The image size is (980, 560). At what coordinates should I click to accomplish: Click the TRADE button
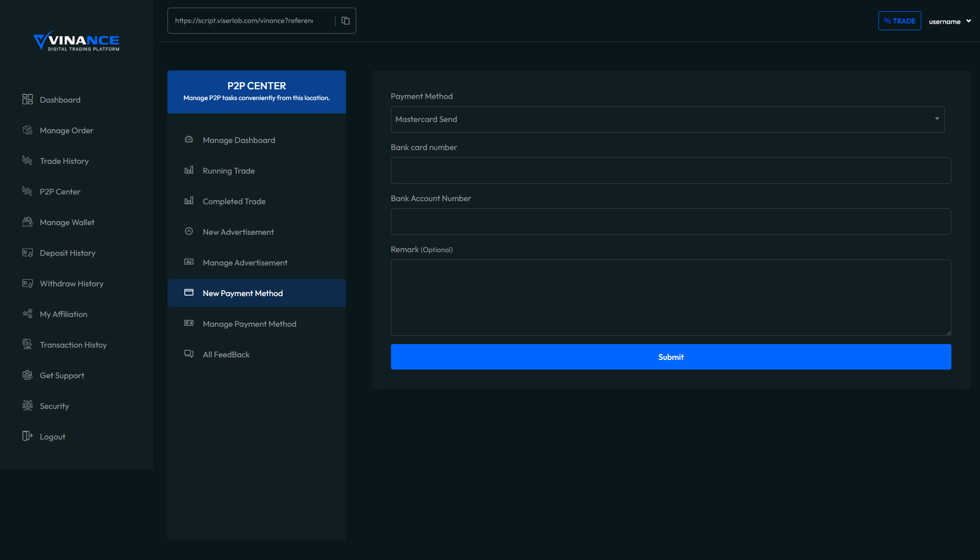(x=899, y=21)
